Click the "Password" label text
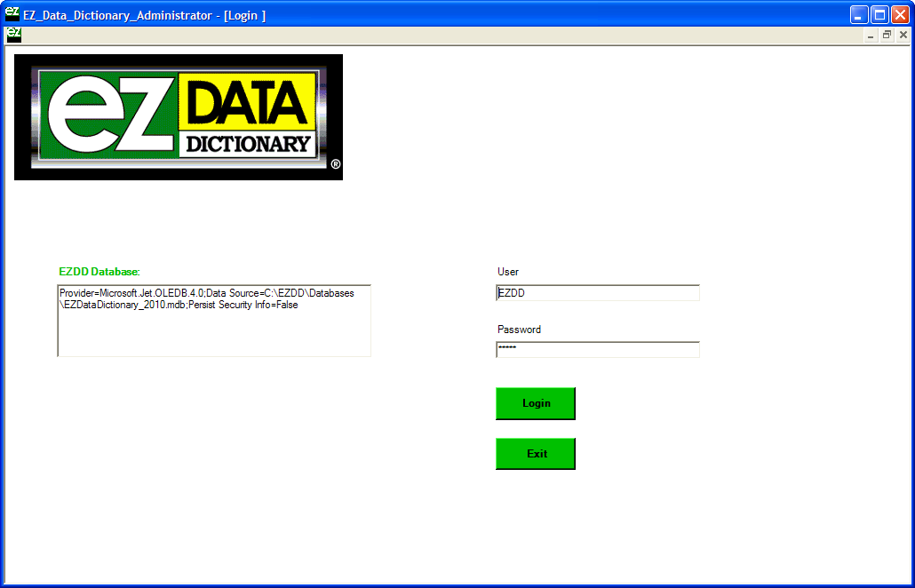Image resolution: width=915 pixels, height=588 pixels. pos(519,330)
